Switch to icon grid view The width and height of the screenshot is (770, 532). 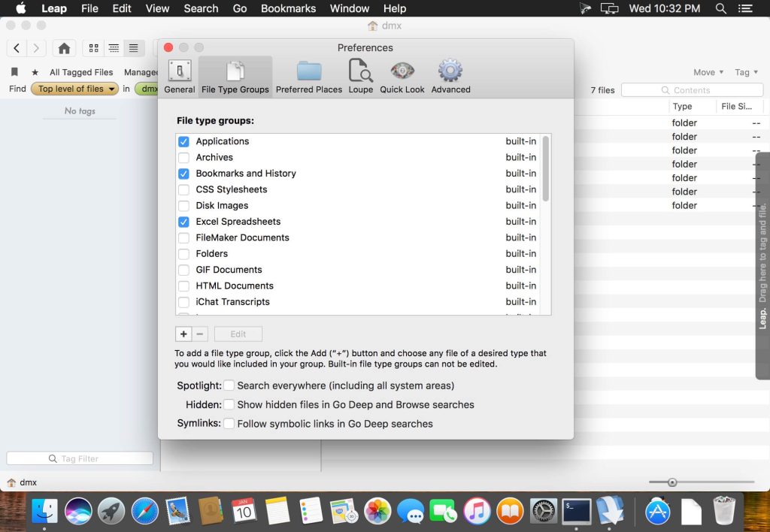(94, 48)
